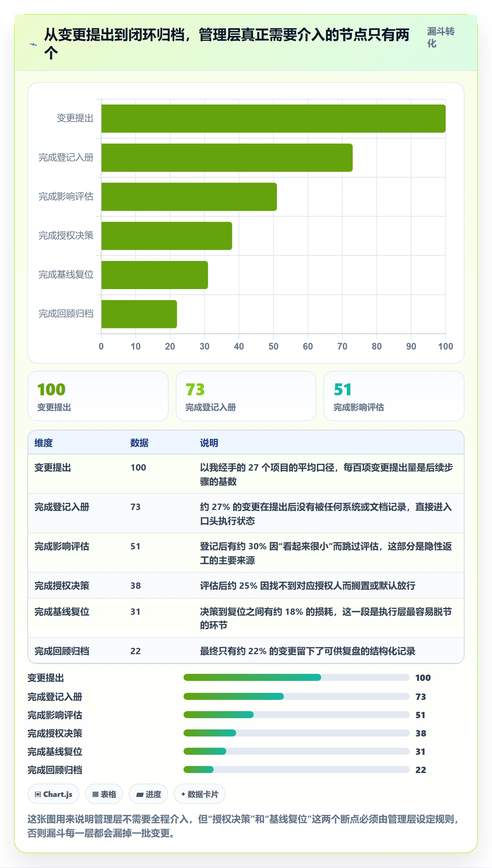Click the progress bar for 变更提出
Screen dimensions: 492x868
(297, 677)
